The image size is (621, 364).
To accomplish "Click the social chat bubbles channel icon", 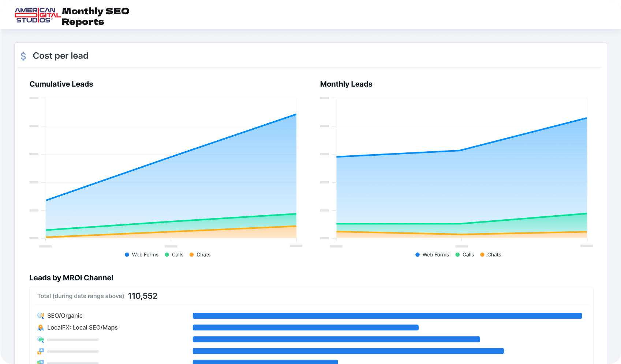I will pos(41,351).
